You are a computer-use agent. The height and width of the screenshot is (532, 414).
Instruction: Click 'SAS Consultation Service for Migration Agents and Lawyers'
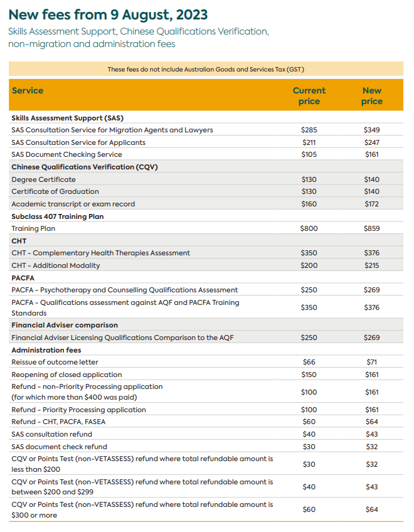112,130
